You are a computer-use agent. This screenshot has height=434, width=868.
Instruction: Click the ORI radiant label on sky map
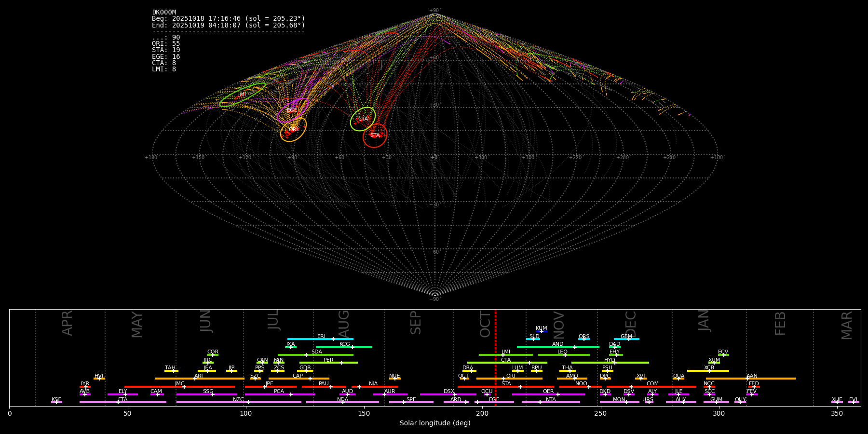pos(293,129)
